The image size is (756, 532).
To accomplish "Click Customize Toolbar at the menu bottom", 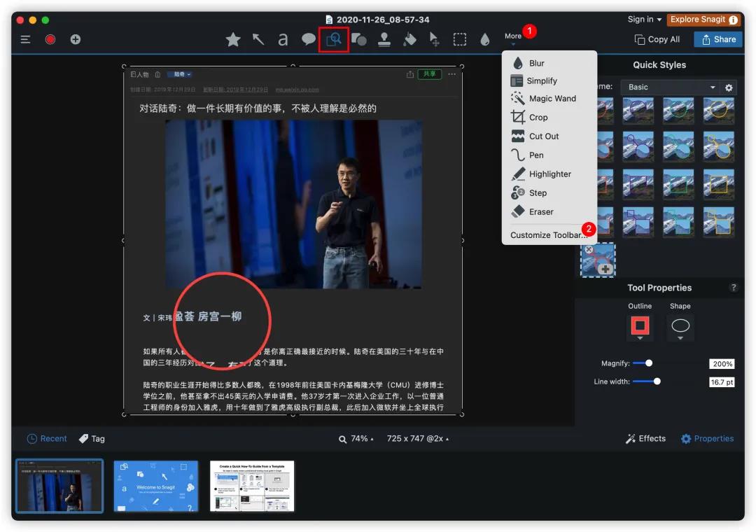I will click(549, 234).
